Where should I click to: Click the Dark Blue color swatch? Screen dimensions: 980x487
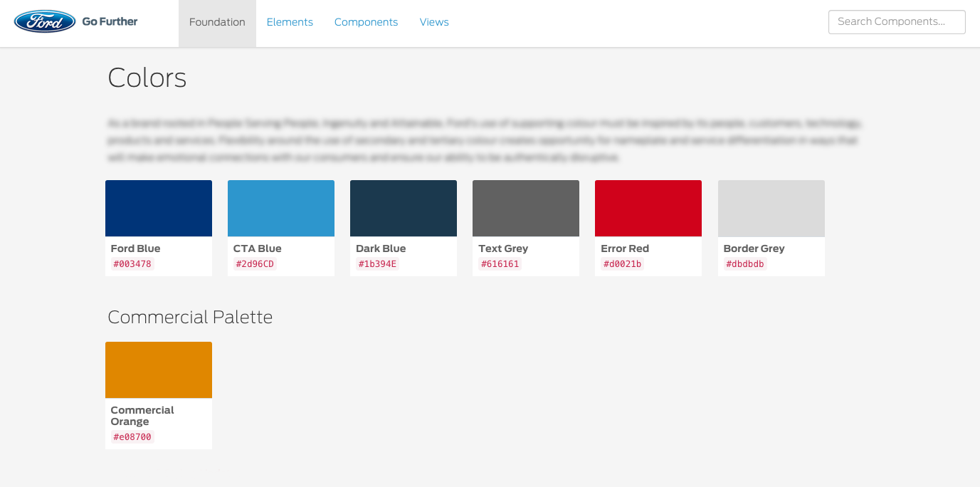[404, 208]
